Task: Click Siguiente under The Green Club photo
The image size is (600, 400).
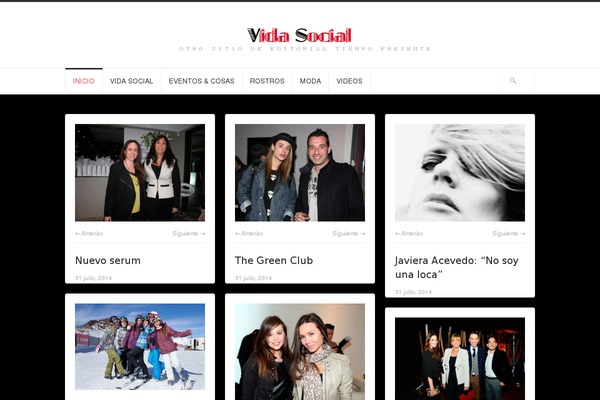Action: [349, 233]
